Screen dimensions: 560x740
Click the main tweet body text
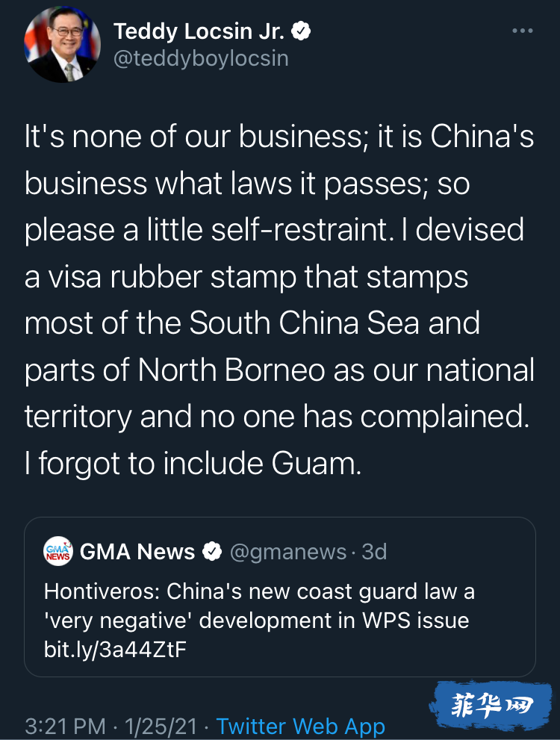click(x=279, y=299)
